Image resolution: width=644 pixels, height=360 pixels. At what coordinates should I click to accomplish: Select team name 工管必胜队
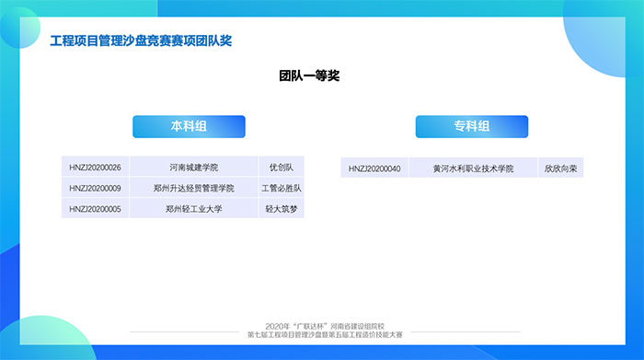(282, 188)
